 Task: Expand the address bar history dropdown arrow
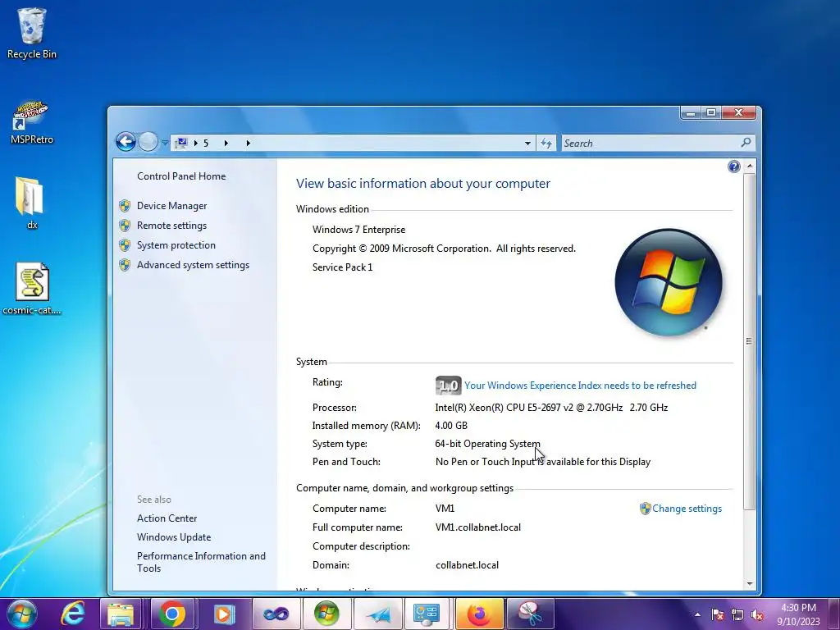coord(527,143)
